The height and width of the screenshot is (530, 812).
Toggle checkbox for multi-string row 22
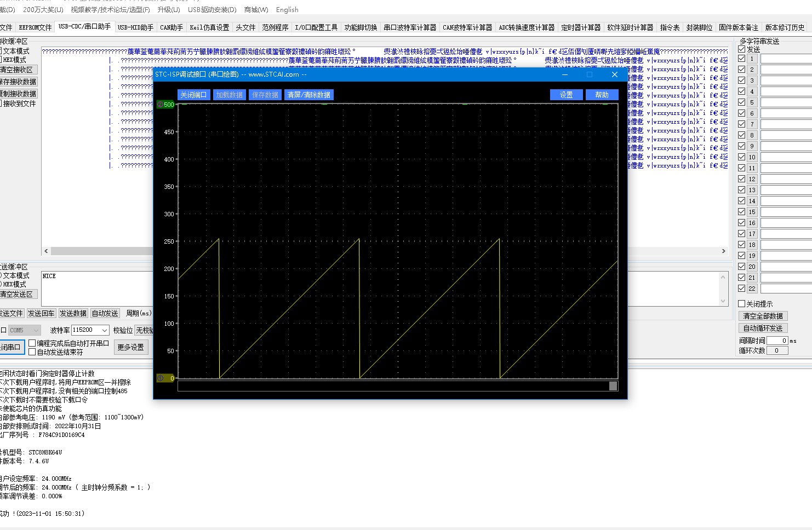click(x=742, y=288)
